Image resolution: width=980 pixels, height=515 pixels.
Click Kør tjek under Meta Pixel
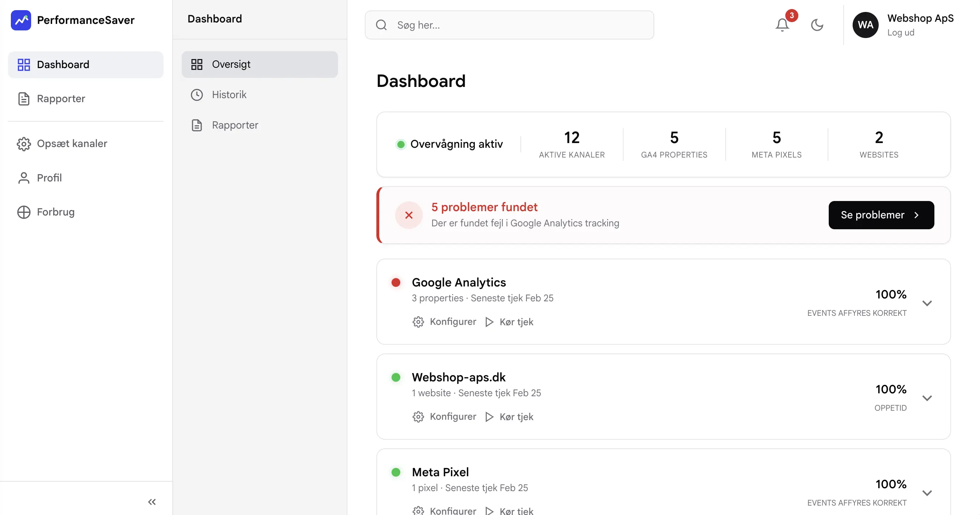[509, 511]
